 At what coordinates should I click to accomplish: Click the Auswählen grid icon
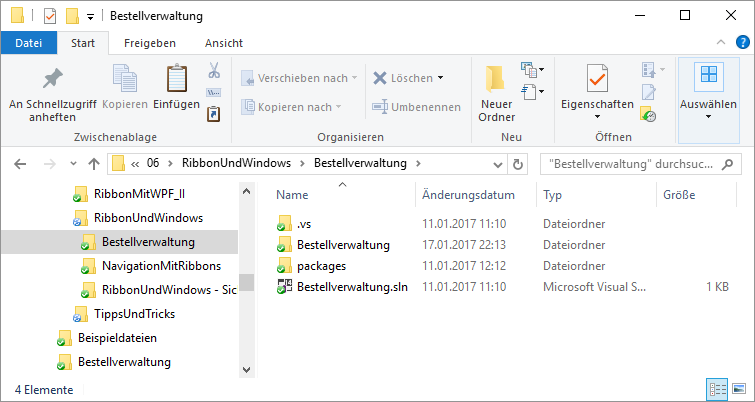tap(708, 76)
